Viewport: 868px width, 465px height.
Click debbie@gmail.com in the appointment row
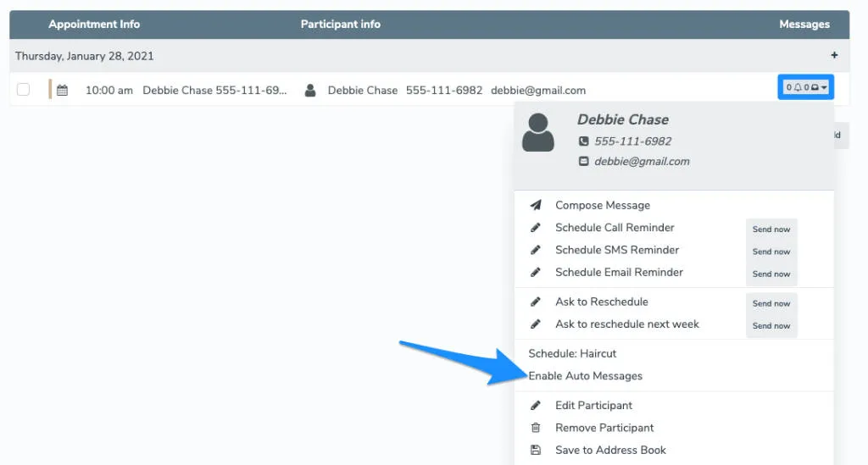click(x=538, y=90)
